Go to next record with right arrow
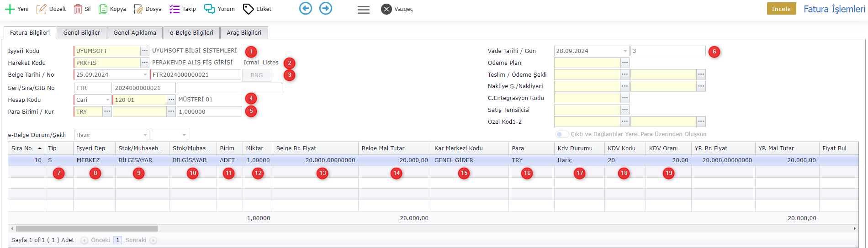 326,8
